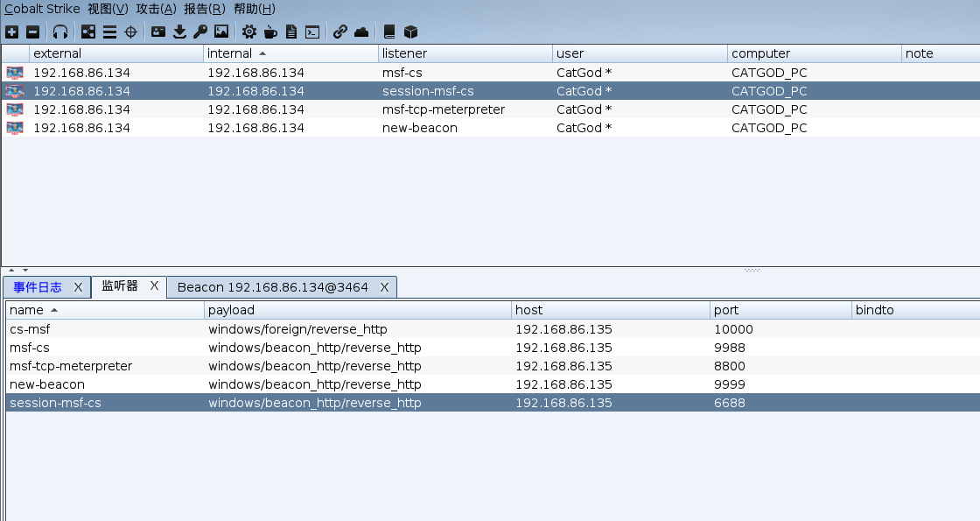
Task: Sort listeners by the port column header
Action: (780, 310)
